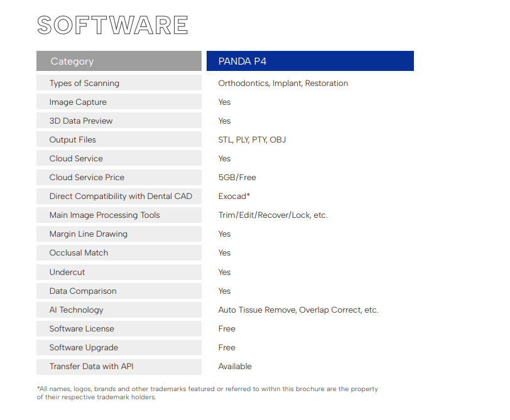Screen dimensions: 510x420
Task: Select the 'STL, PLY, PTY, OBJ' value
Action: pyautogui.click(x=252, y=140)
